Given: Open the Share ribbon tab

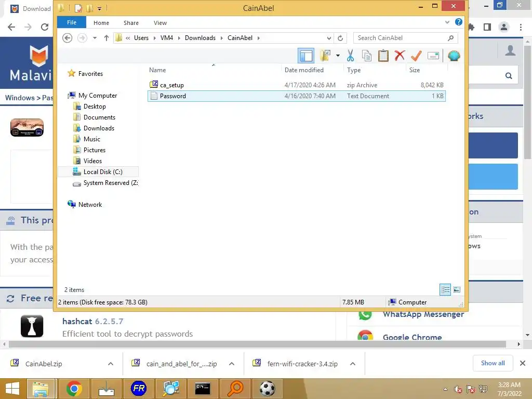Looking at the screenshot, I should [131, 23].
